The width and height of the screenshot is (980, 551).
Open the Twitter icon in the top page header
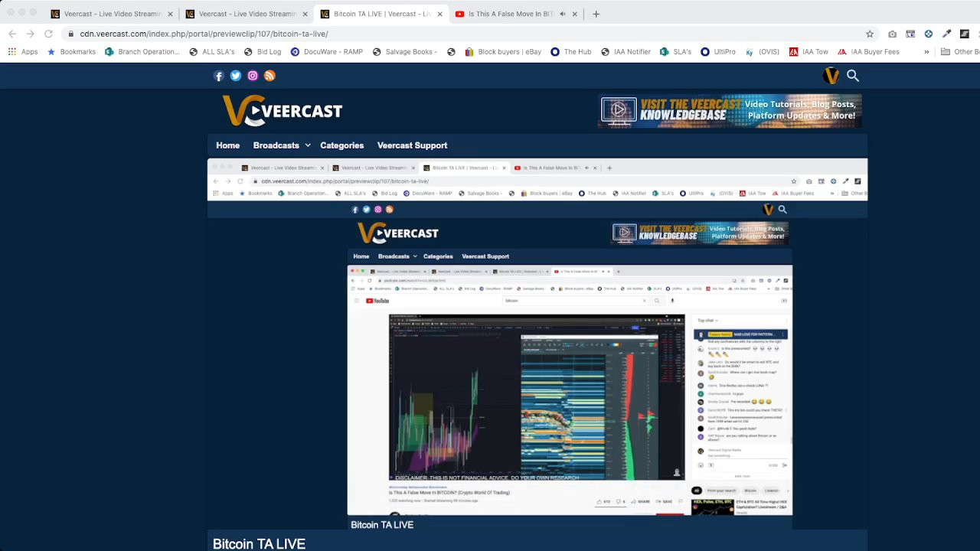pos(236,76)
